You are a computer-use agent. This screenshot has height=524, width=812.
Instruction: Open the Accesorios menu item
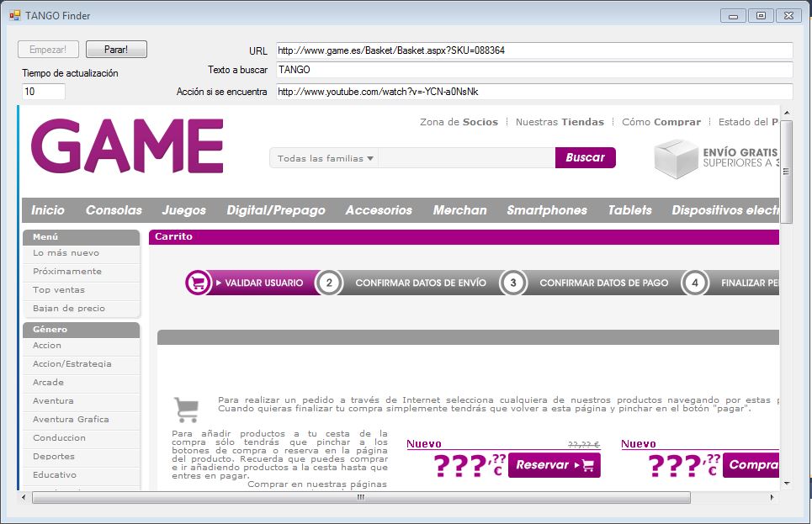(x=379, y=210)
